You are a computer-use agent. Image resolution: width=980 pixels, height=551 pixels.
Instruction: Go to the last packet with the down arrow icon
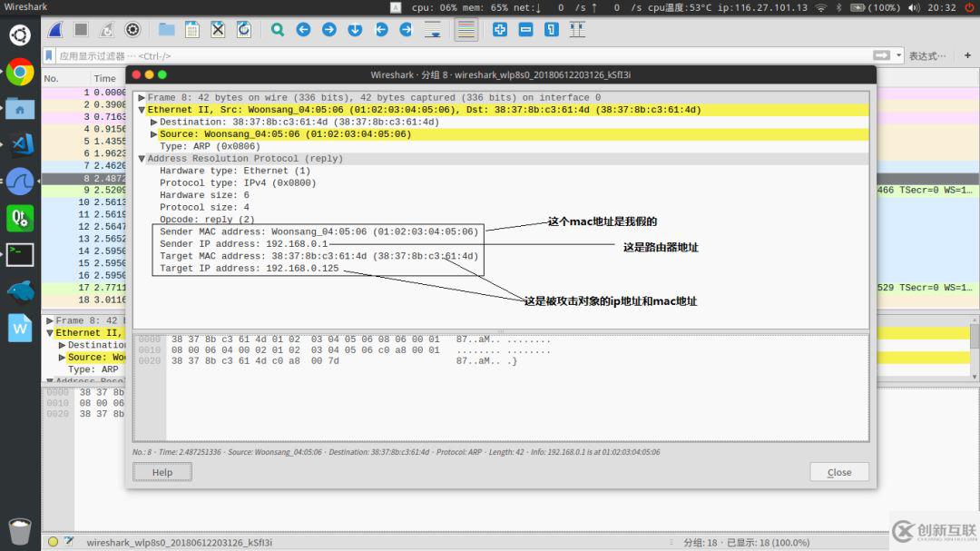(x=356, y=29)
